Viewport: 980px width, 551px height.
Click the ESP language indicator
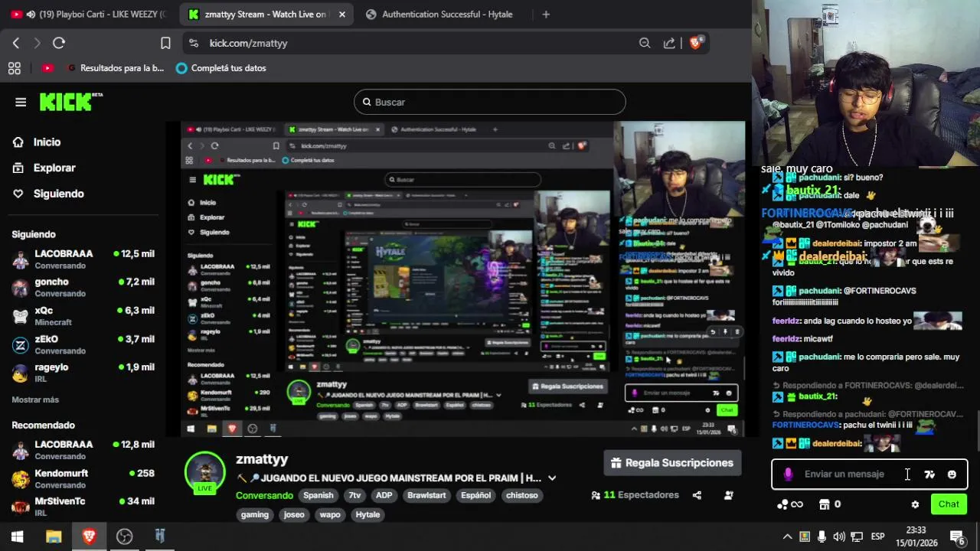(878, 536)
